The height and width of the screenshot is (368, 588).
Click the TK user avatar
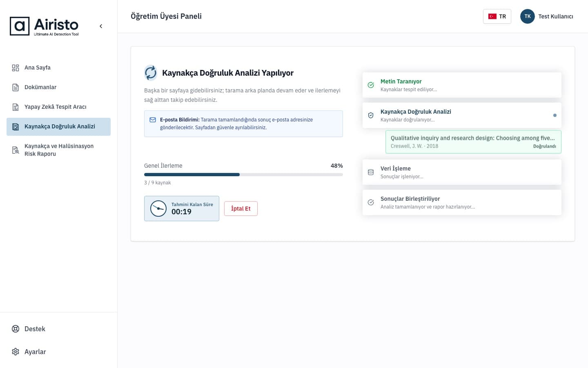tap(528, 16)
